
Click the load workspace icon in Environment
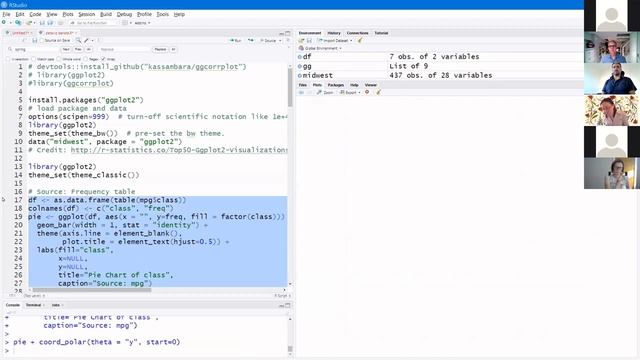point(302,41)
